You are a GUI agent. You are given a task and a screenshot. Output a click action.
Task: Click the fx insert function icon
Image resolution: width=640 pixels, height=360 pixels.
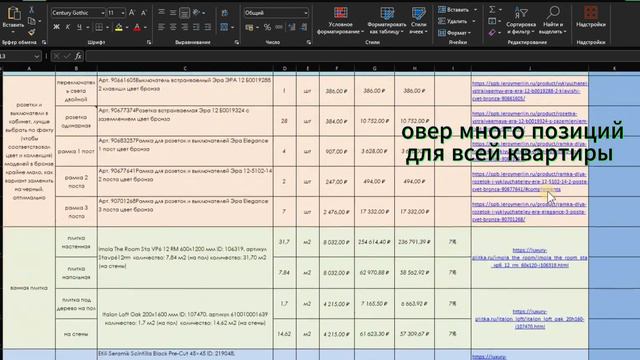pos(78,56)
